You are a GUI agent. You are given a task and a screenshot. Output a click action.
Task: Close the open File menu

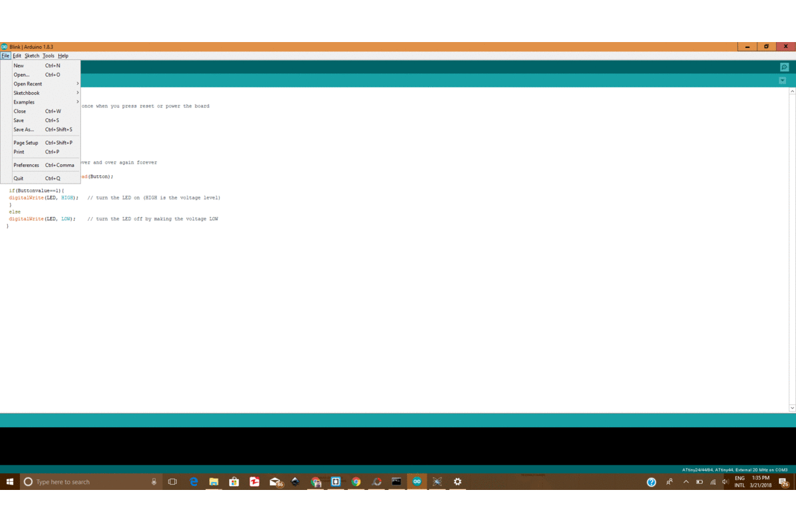tap(5, 56)
